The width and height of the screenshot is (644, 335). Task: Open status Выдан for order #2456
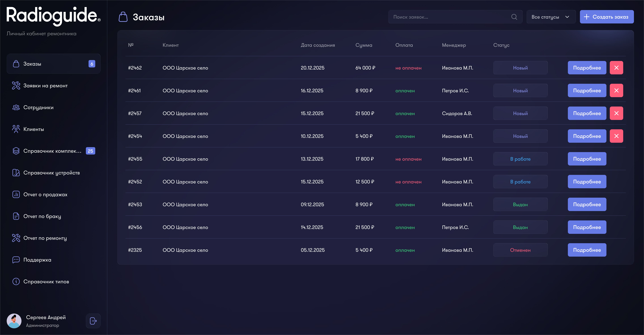[520, 227]
